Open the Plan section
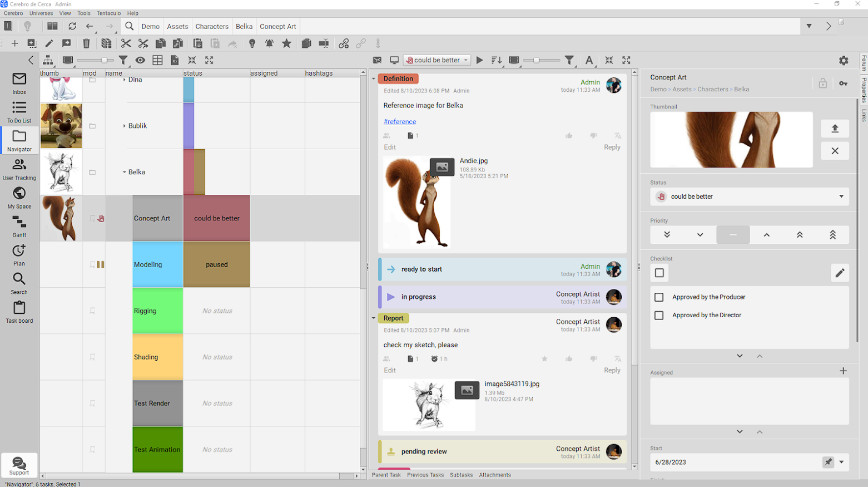 point(19,255)
